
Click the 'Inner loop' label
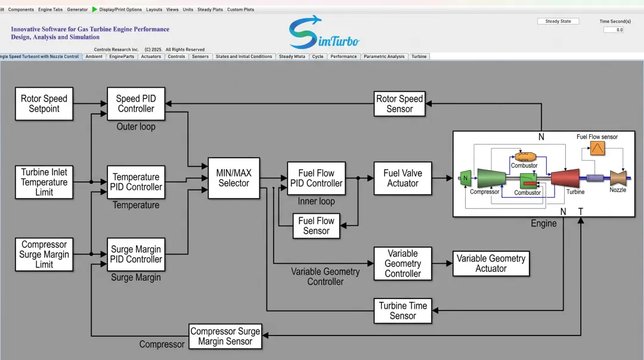tap(316, 201)
